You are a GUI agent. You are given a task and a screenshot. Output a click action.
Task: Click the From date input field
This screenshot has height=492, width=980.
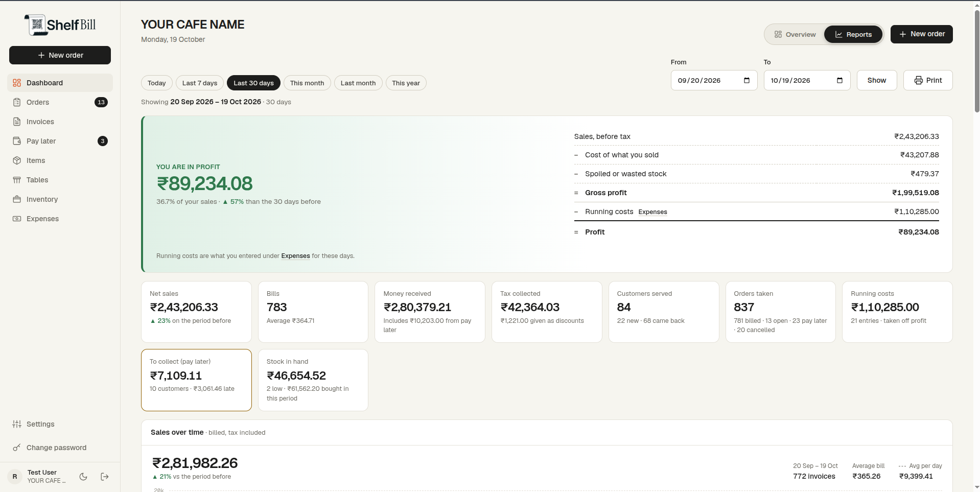(x=714, y=80)
